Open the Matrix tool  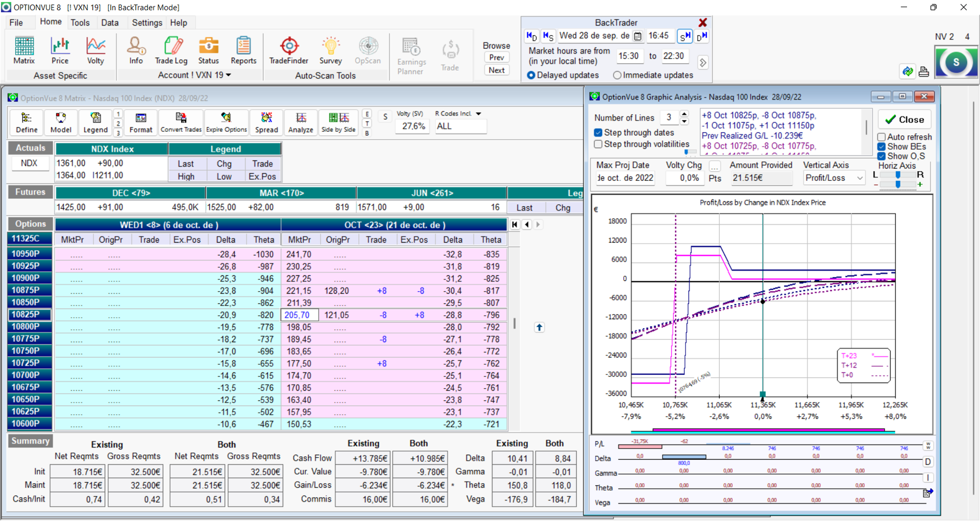(x=24, y=50)
